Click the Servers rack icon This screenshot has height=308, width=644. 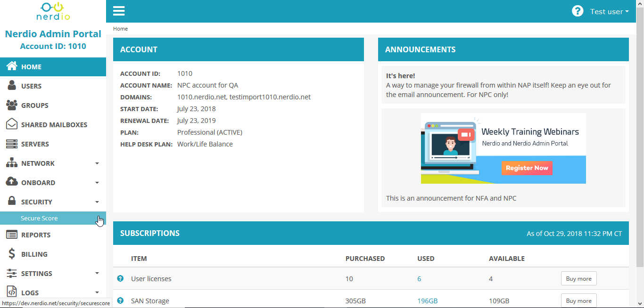pyautogui.click(x=12, y=144)
